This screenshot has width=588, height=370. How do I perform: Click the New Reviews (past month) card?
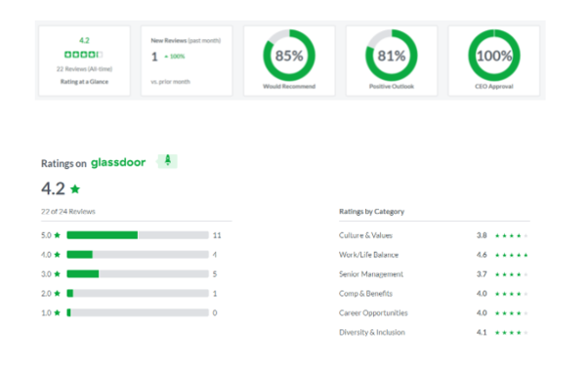pyautogui.click(x=187, y=61)
